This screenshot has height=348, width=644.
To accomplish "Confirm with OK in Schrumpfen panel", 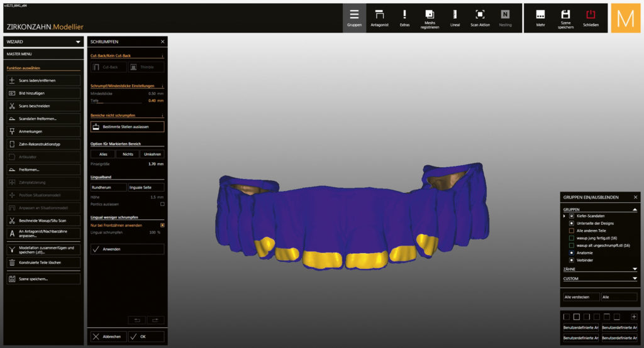I will point(146,337).
